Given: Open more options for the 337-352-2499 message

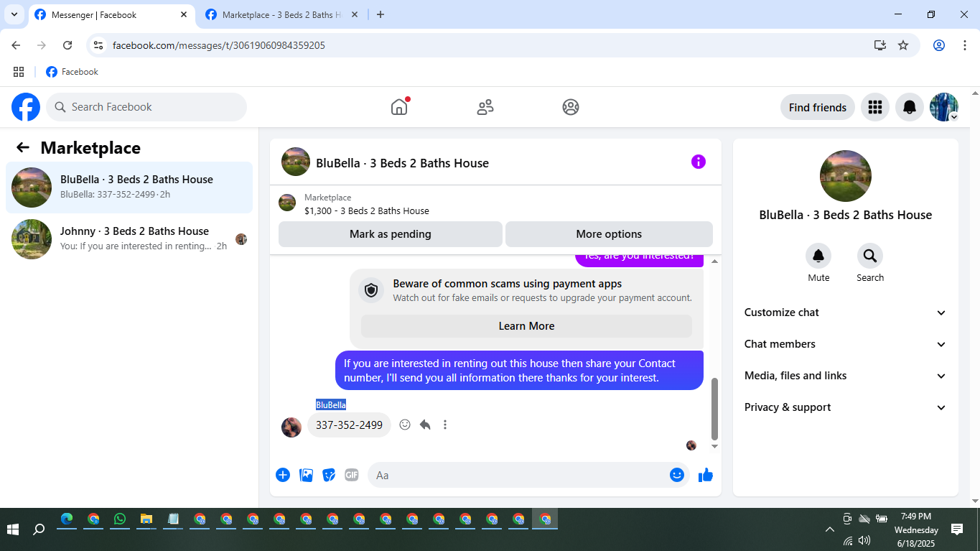Looking at the screenshot, I should pyautogui.click(x=445, y=425).
